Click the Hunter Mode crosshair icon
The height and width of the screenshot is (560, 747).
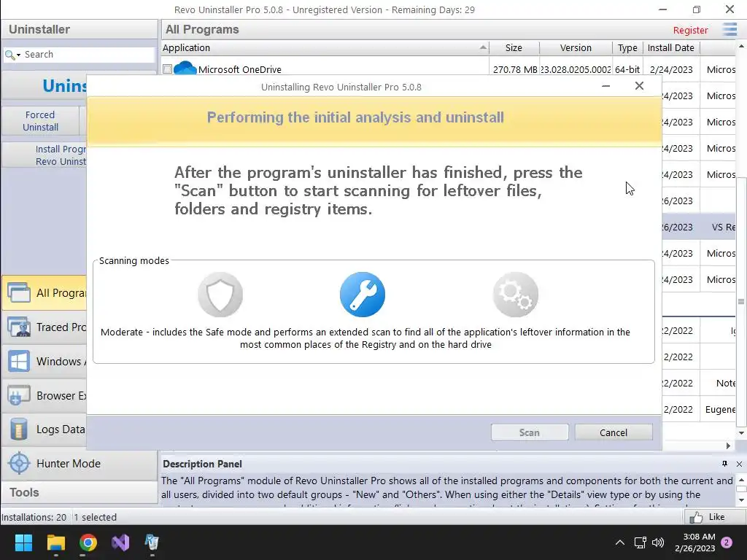19,463
